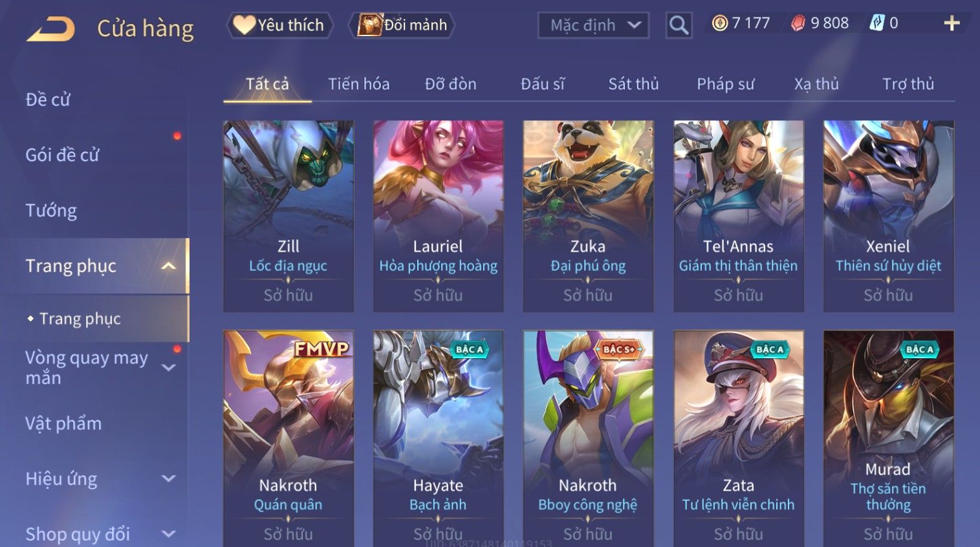This screenshot has height=547, width=980.
Task: Click the back arrow icon
Action: coord(50,29)
